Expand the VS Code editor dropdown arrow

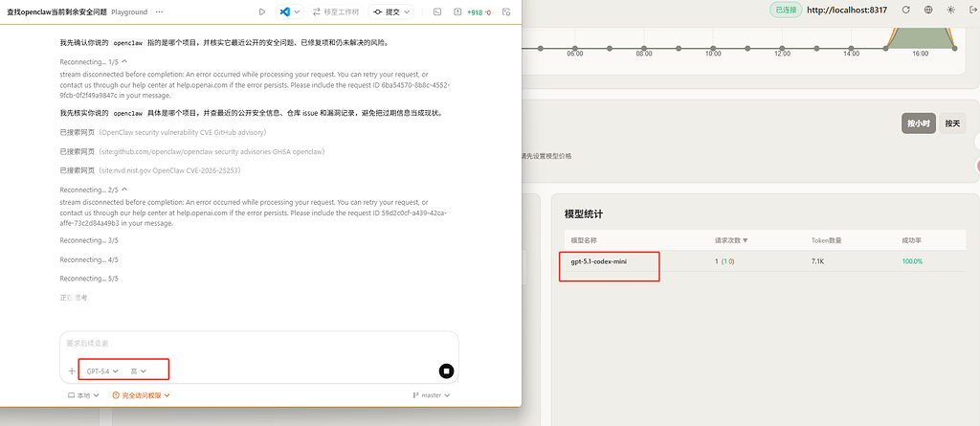(x=298, y=11)
